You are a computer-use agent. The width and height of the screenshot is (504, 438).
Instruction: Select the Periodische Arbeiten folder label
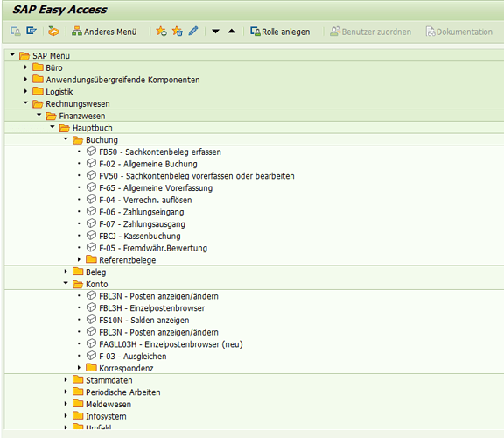(123, 392)
